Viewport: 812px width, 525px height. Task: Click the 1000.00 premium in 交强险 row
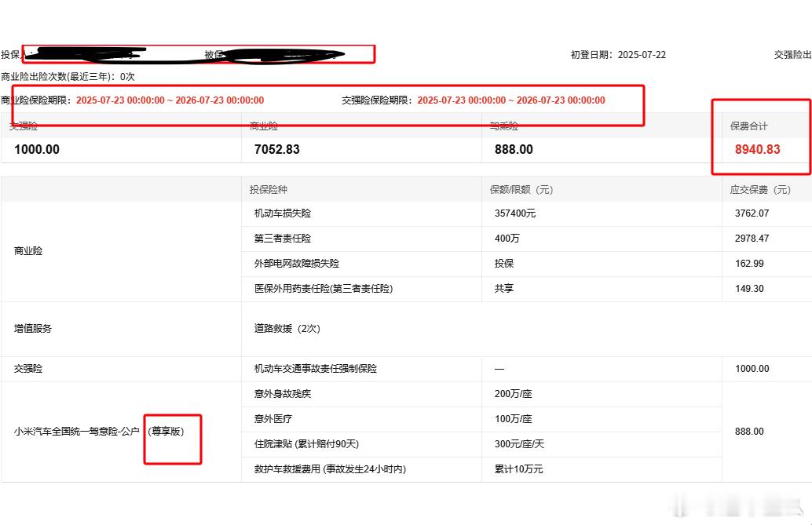(x=752, y=369)
